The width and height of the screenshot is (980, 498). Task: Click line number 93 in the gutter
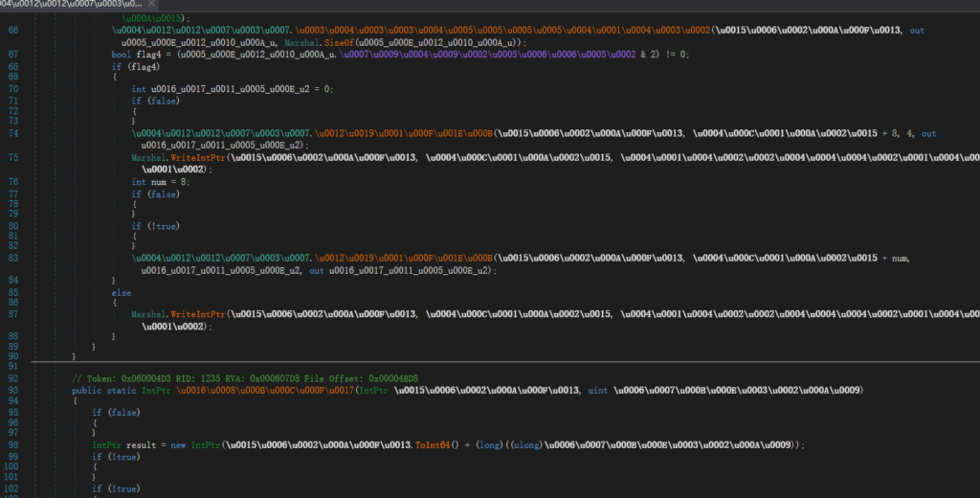[13, 390]
